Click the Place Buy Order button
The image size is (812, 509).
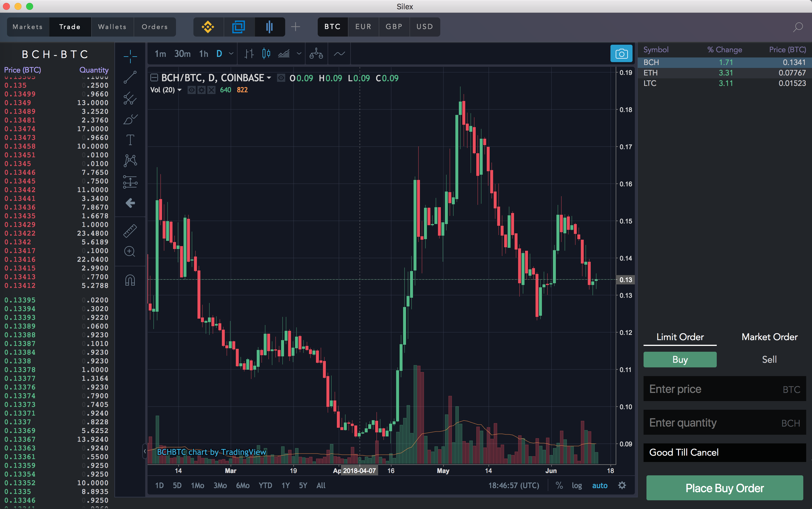tap(724, 488)
